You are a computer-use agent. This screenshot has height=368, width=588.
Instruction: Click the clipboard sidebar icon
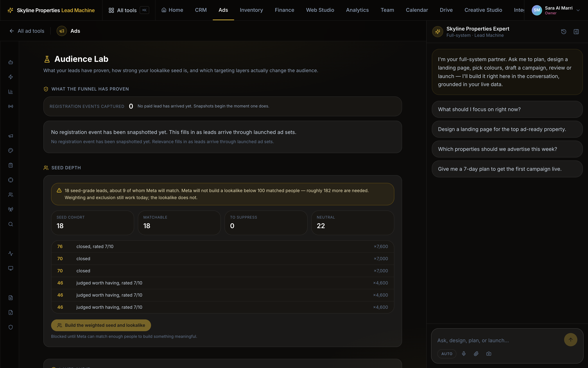tap(11, 165)
